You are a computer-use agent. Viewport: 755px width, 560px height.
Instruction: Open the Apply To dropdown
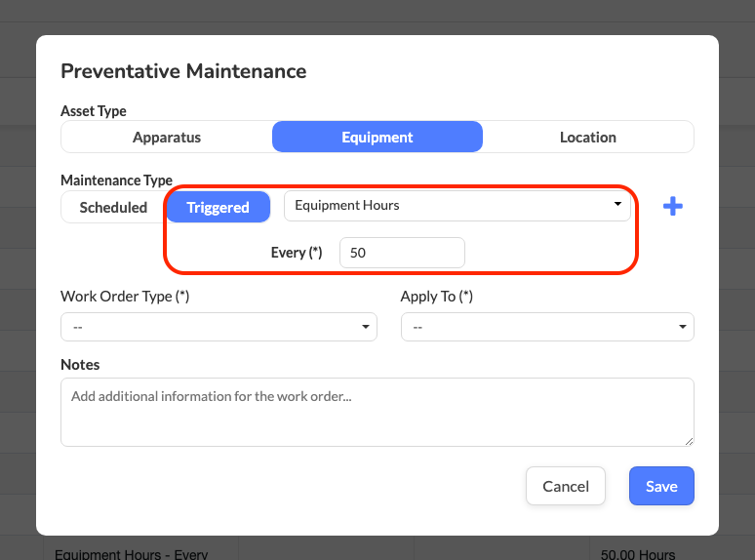click(x=547, y=327)
